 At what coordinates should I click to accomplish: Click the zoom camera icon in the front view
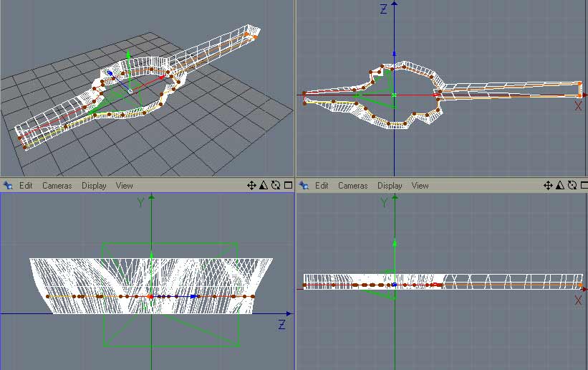coord(559,185)
